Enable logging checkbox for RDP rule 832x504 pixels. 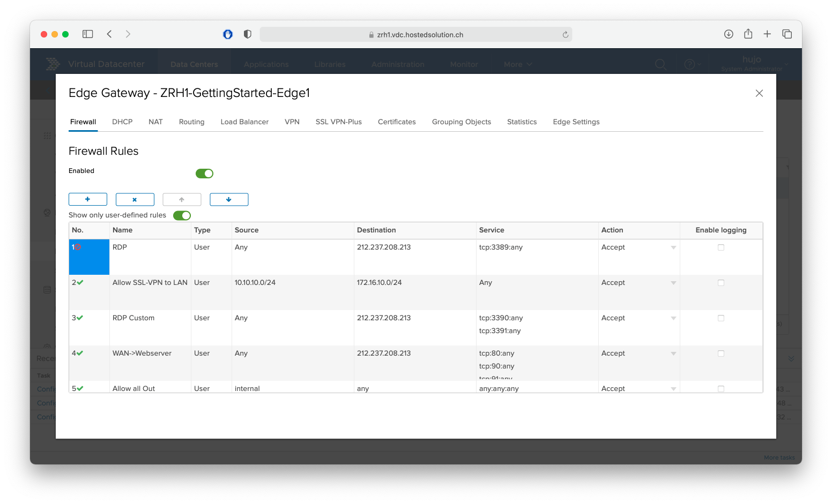coord(721,247)
